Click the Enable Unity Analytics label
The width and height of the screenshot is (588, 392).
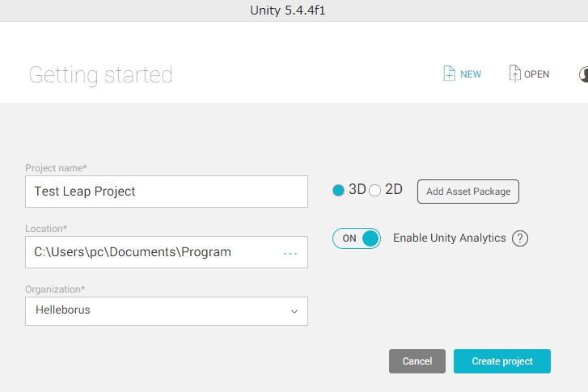449,238
